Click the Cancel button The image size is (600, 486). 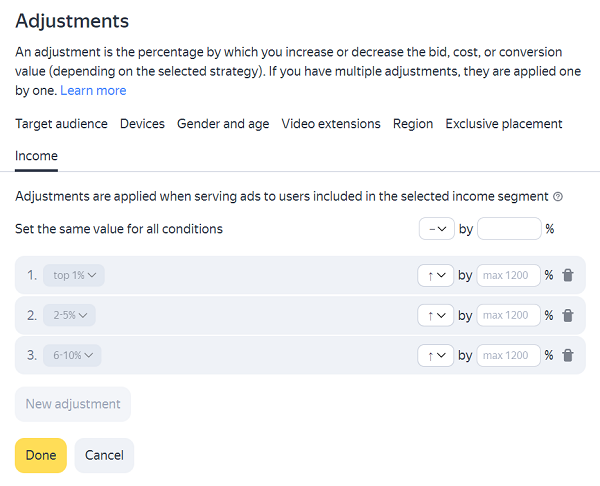[104, 455]
